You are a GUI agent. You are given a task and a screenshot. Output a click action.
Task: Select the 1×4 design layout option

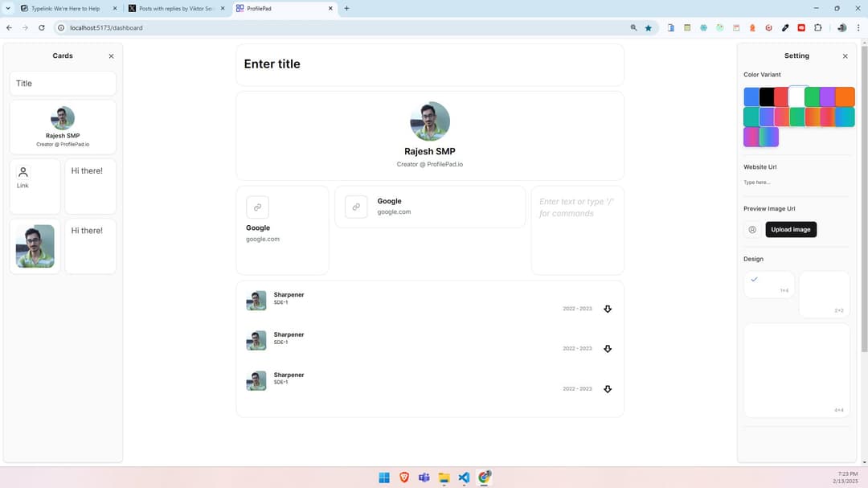click(768, 285)
